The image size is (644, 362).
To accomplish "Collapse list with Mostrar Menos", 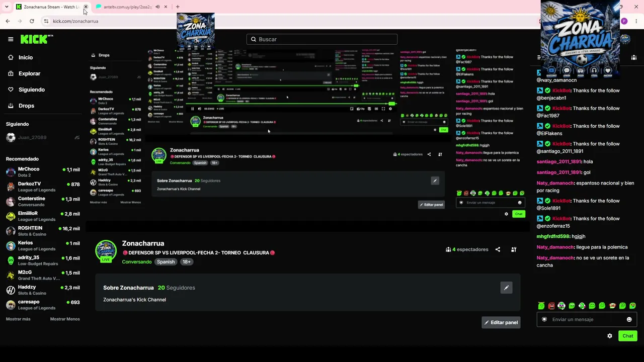I will click(65, 319).
